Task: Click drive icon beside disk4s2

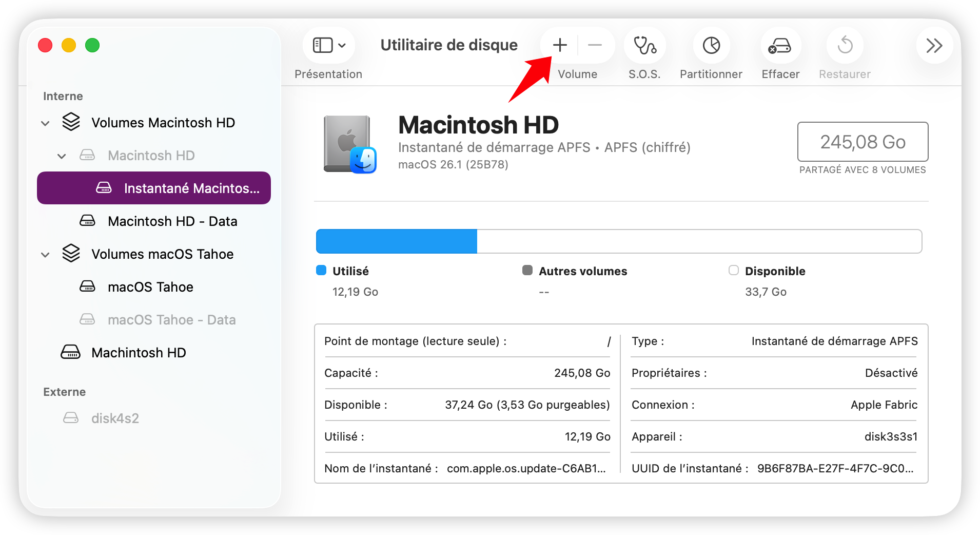Action: (71, 418)
